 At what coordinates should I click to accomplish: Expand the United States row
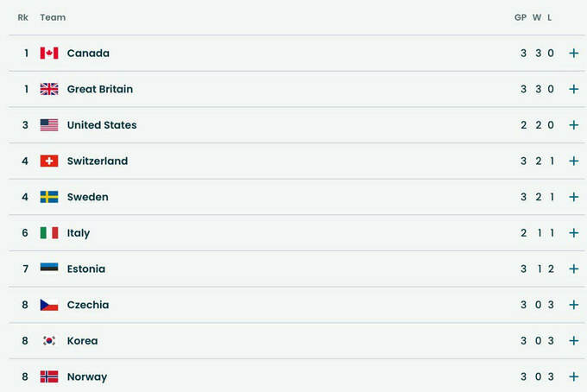point(573,125)
